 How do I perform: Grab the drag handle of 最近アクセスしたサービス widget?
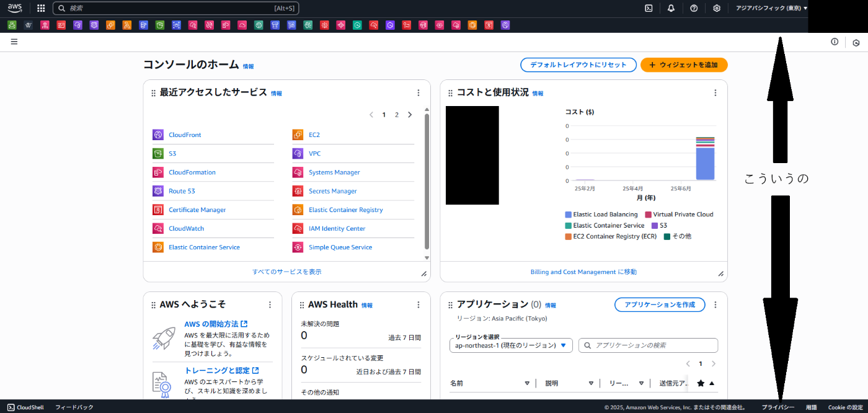coord(154,93)
